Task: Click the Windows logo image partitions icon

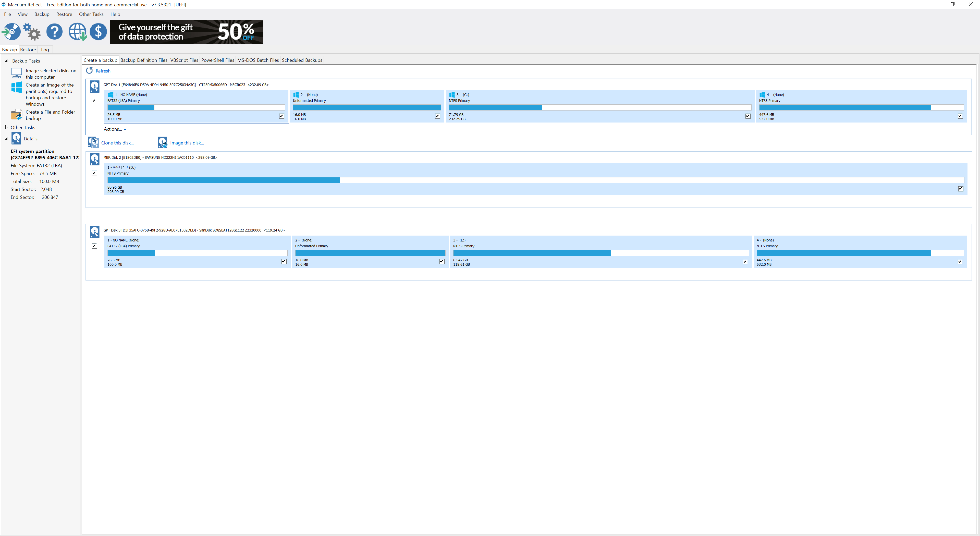Action: [x=16, y=88]
